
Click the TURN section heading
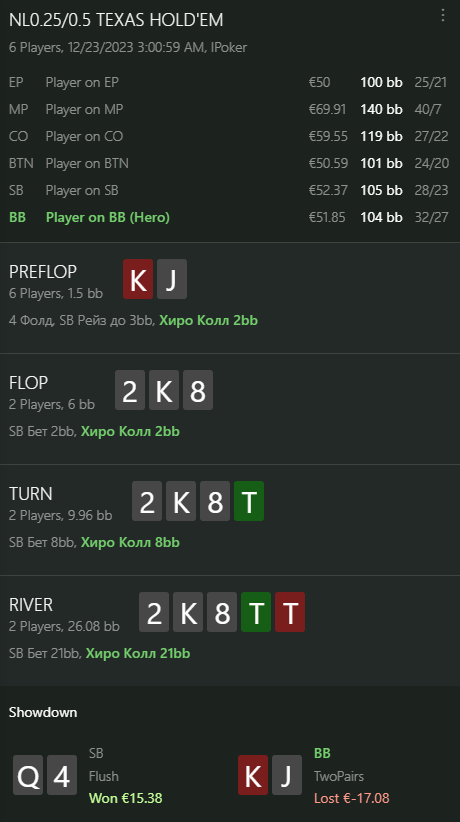(x=30, y=494)
